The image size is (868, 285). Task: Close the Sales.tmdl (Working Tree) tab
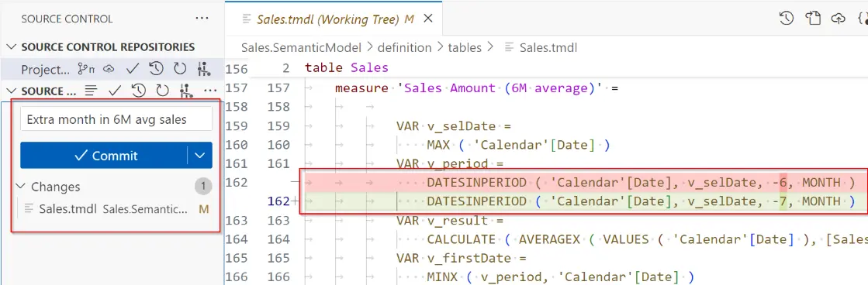(427, 19)
